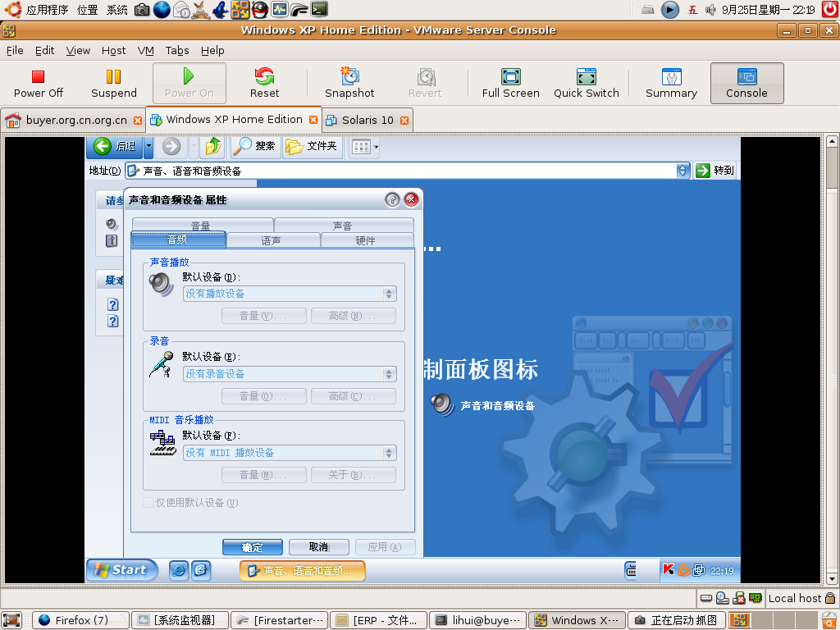Click the 转到 Go button
Image resolution: width=840 pixels, height=630 pixels.
point(715,171)
